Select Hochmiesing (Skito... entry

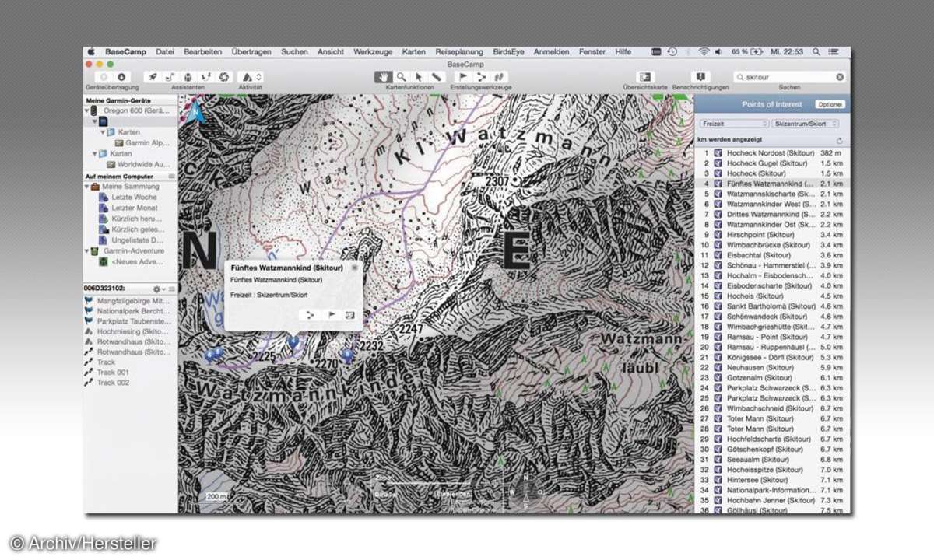pyautogui.click(x=128, y=331)
